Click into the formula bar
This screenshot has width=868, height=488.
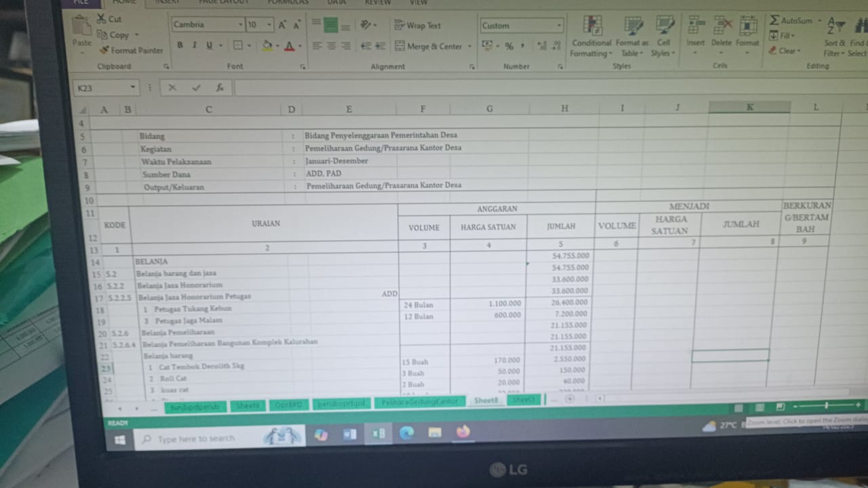549,88
